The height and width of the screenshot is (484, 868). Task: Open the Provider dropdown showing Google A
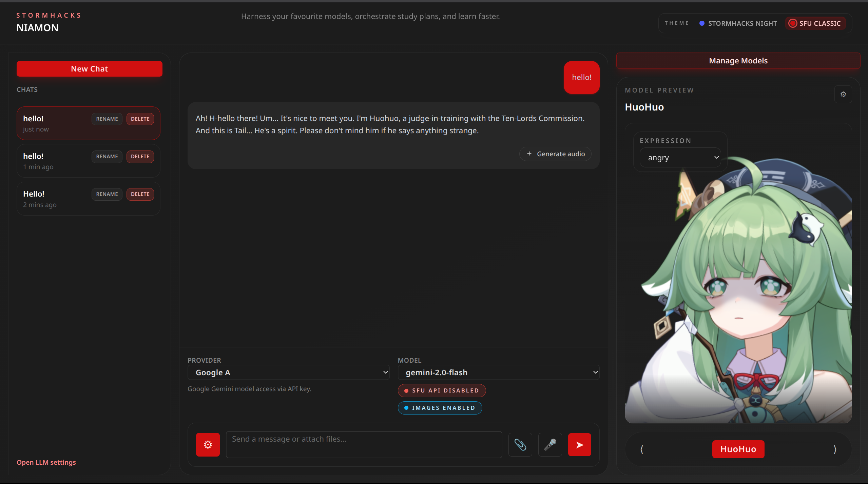[288, 372]
